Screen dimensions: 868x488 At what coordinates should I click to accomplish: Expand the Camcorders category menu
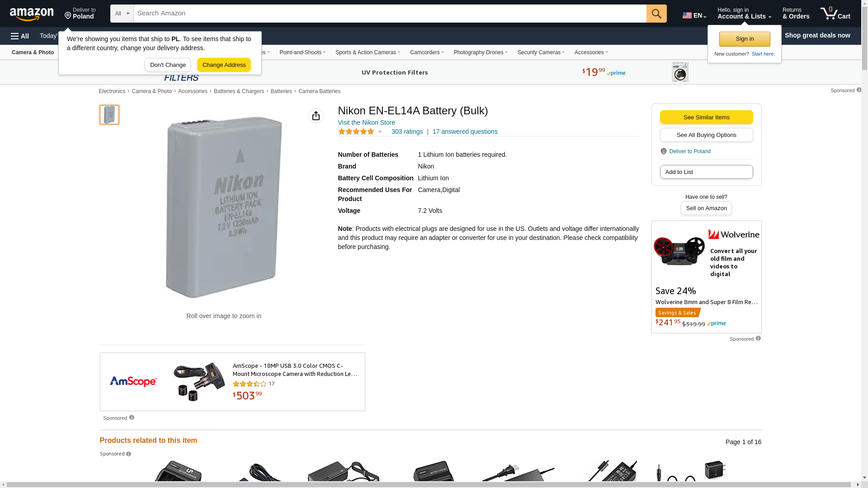426,52
